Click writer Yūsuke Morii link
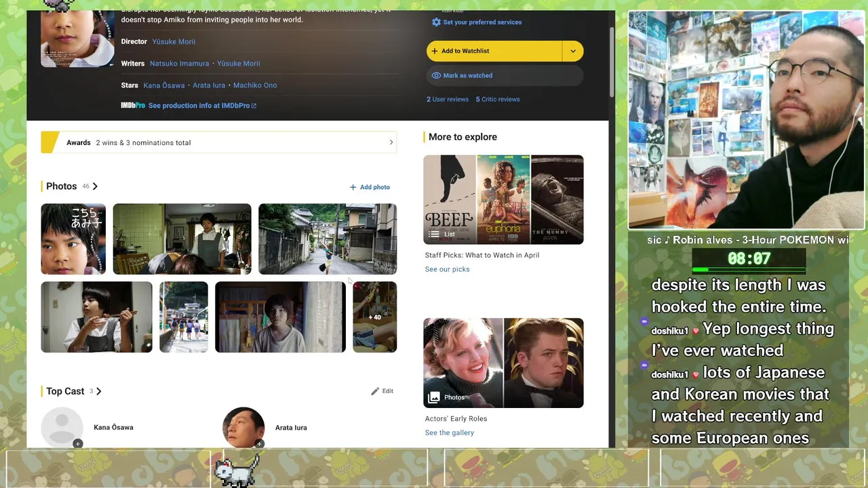Screen dimensions: 868x488 (x=239, y=63)
